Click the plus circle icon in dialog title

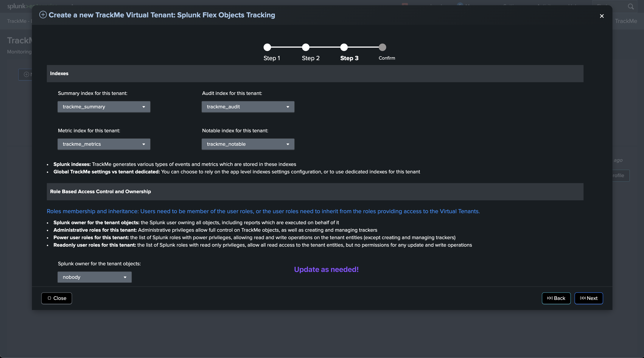click(x=43, y=15)
